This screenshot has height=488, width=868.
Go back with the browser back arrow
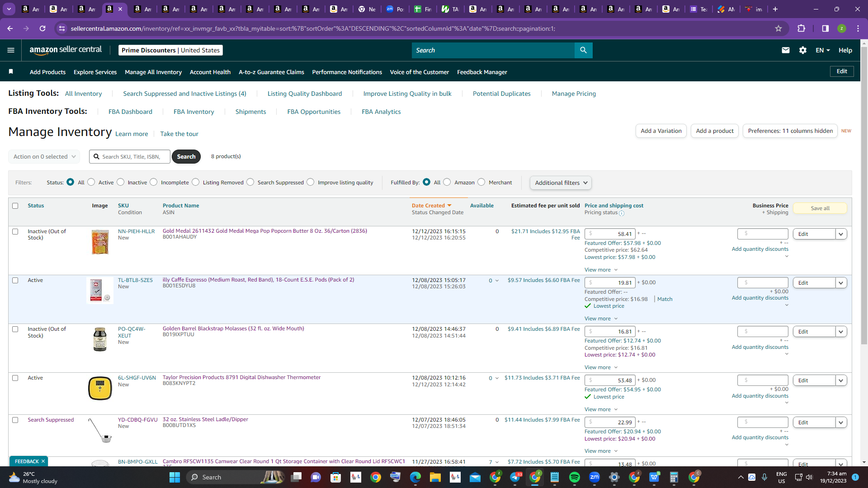(10, 28)
